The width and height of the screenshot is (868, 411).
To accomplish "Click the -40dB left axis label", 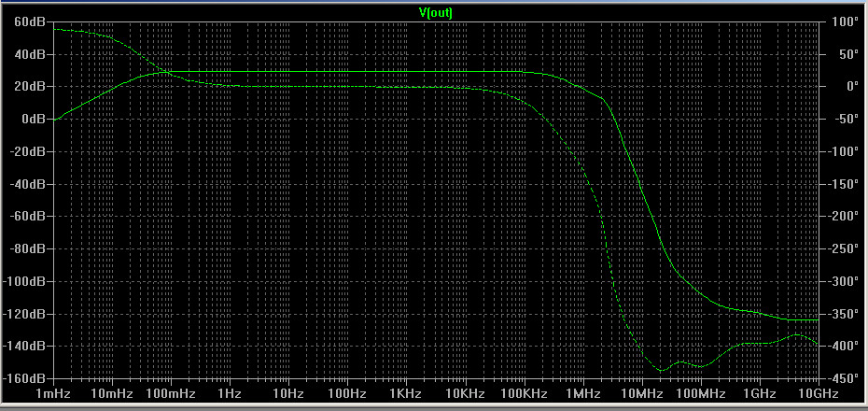I will point(28,184).
